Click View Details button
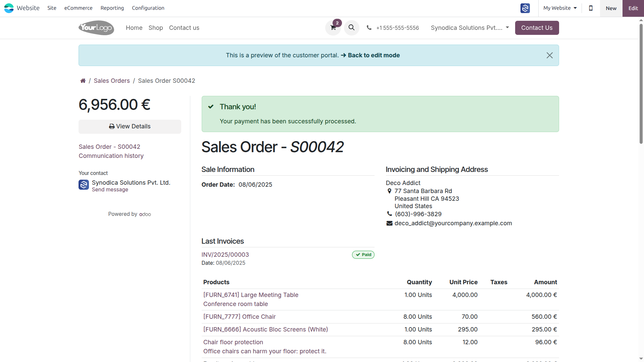This screenshot has height=362, width=644. coord(130,126)
